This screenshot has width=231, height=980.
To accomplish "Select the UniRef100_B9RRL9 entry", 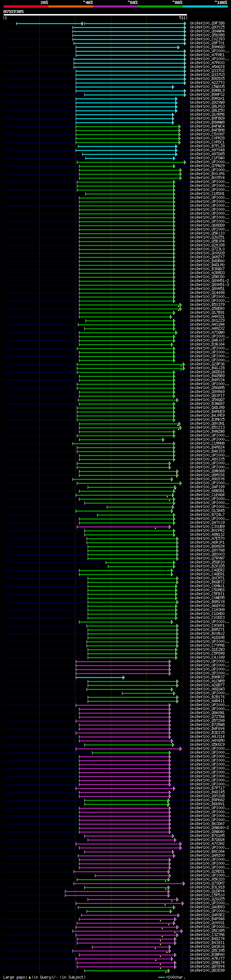I will click(x=208, y=90).
